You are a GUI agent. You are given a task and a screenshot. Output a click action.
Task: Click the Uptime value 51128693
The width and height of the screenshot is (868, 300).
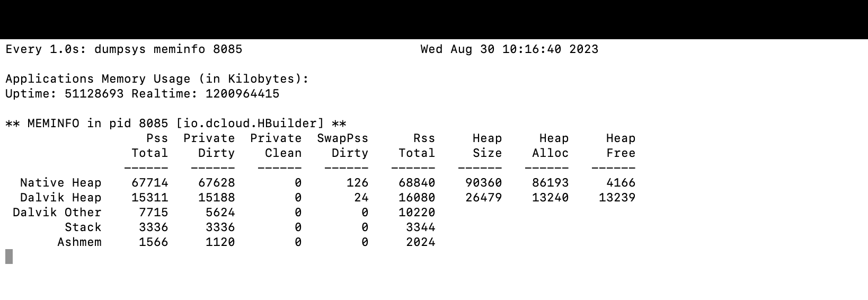(x=94, y=94)
